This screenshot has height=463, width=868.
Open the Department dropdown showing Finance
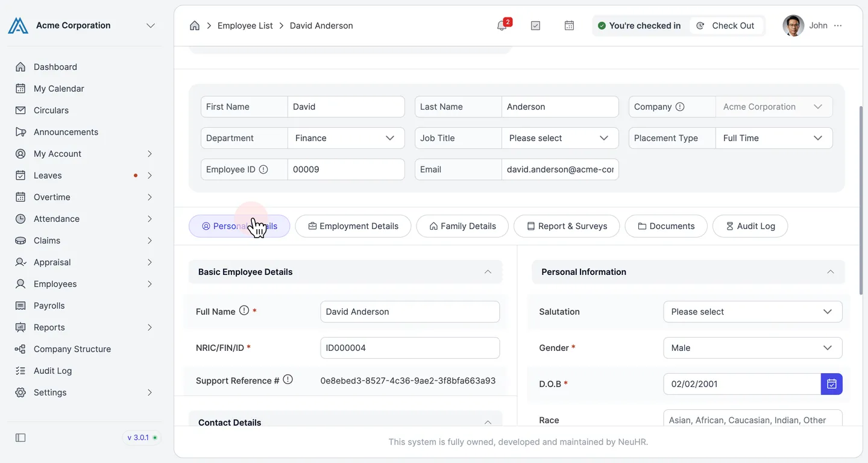346,138
